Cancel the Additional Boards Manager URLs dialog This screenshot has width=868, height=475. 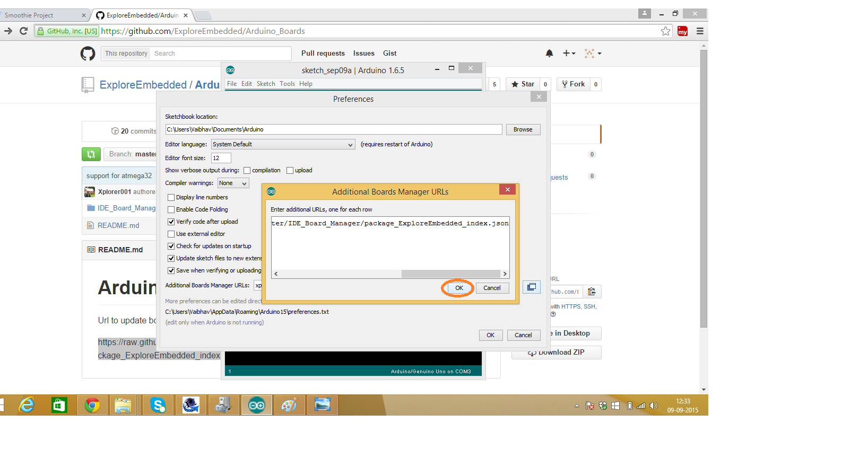tap(492, 288)
